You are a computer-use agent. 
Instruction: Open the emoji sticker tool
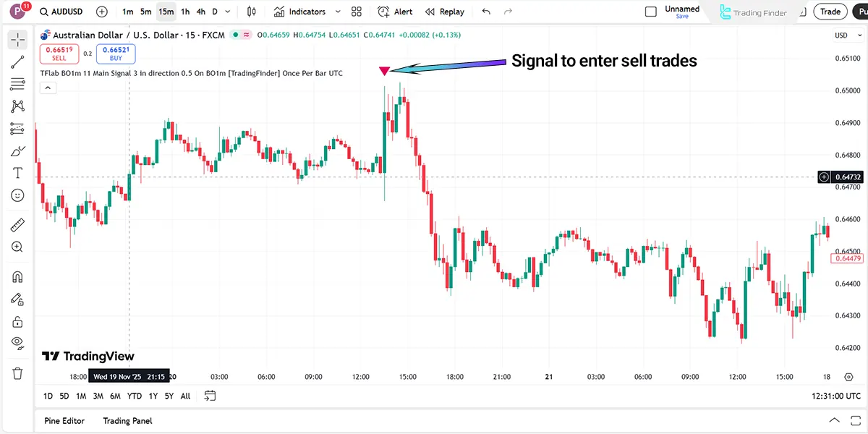tap(17, 195)
